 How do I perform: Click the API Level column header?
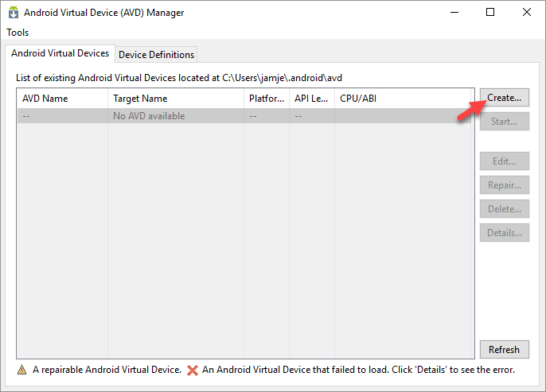point(312,99)
